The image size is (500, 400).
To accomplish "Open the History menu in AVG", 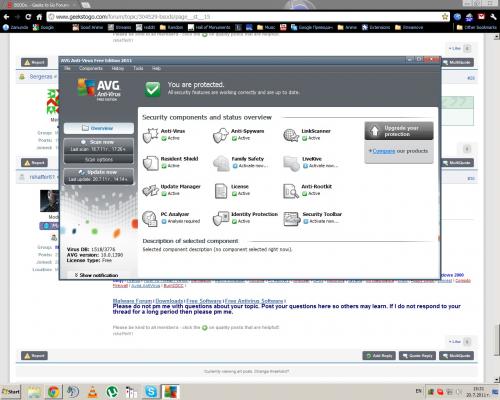I will [x=118, y=68].
